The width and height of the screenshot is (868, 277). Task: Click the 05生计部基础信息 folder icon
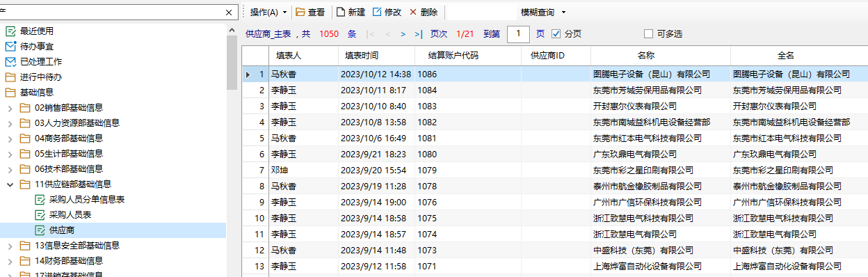coord(26,154)
